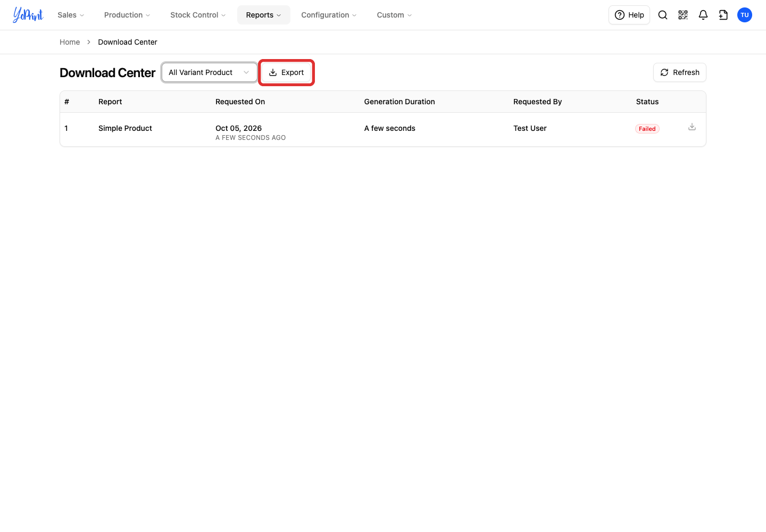Go to Home breadcrumb link
Screen dimensions: 766x532
pos(70,42)
